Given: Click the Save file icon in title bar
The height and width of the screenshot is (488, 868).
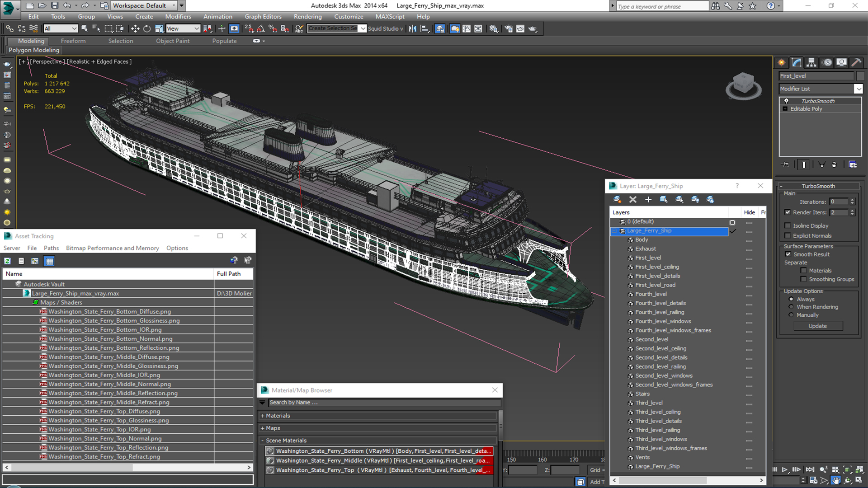Looking at the screenshot, I should point(55,5).
